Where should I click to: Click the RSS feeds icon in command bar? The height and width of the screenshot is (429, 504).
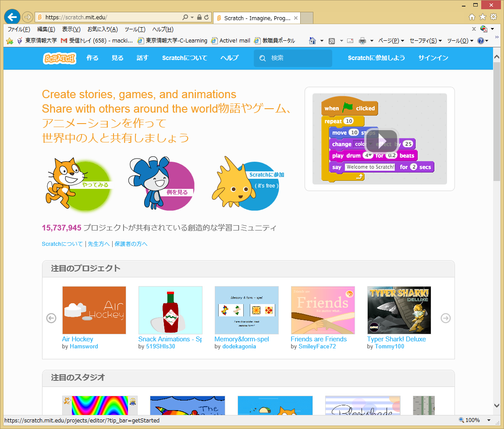[x=332, y=41]
